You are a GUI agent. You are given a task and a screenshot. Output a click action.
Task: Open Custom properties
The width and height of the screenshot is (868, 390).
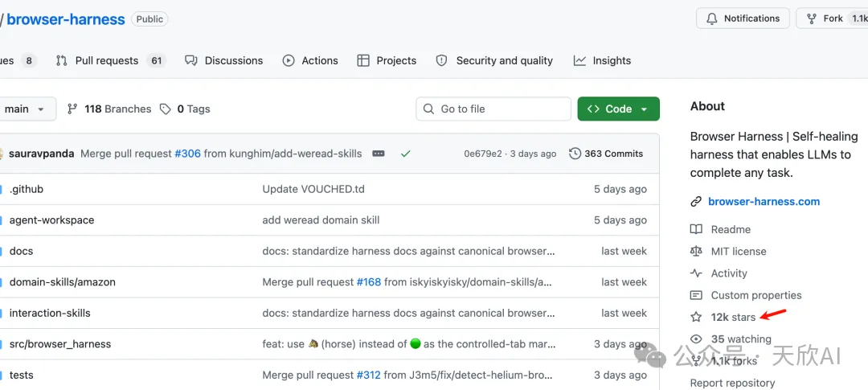point(756,295)
